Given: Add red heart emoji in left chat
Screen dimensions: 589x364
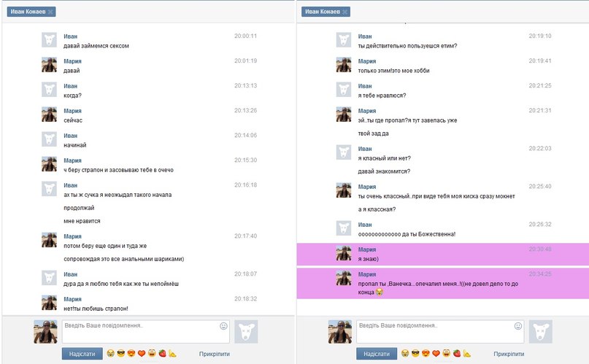Looking at the screenshot, I should (x=142, y=353).
